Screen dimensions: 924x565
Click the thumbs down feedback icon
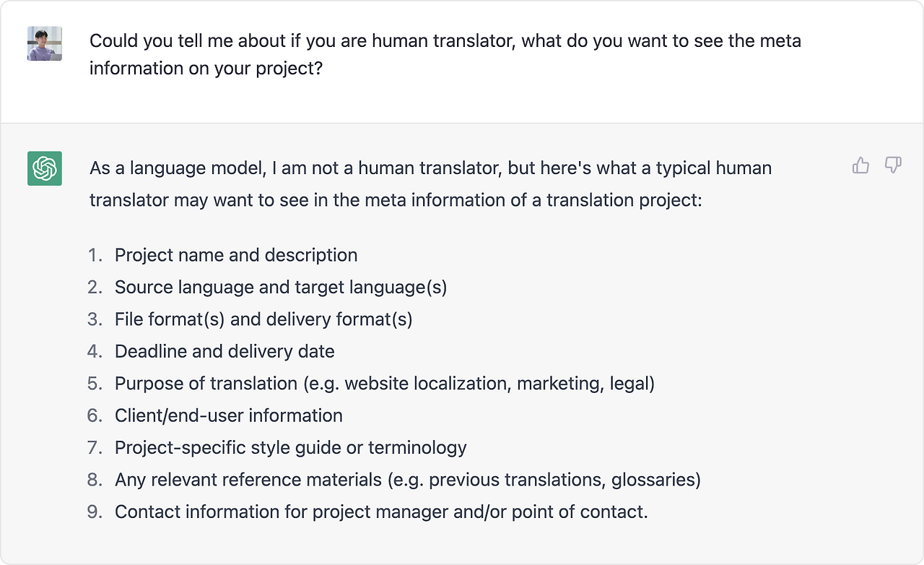(894, 165)
